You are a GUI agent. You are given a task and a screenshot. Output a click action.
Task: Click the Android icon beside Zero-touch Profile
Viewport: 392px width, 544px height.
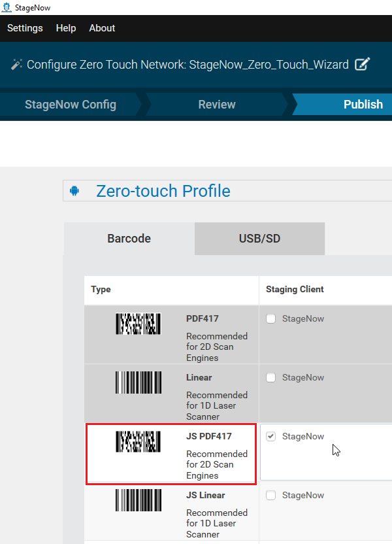pyautogui.click(x=74, y=191)
